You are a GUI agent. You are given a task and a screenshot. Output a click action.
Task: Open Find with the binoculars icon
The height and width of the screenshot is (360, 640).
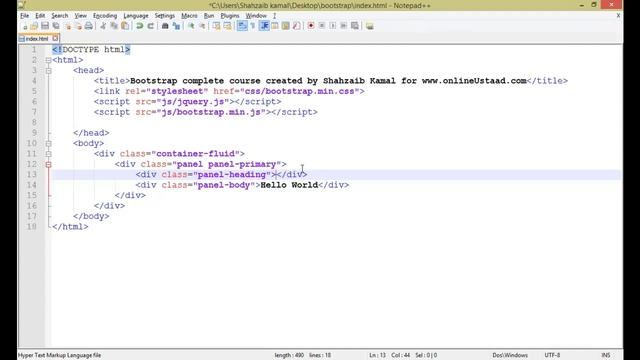click(165, 26)
